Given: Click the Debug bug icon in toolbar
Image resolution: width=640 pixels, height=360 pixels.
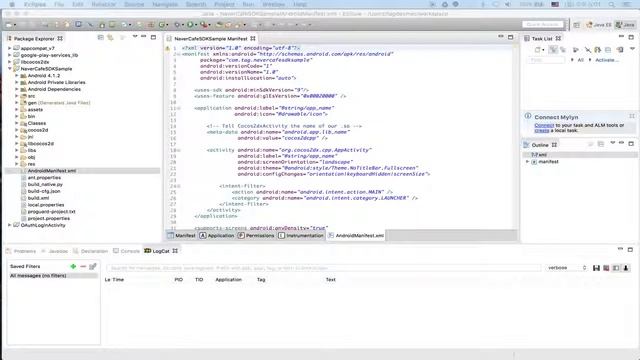Looking at the screenshot, I should coord(177,25).
